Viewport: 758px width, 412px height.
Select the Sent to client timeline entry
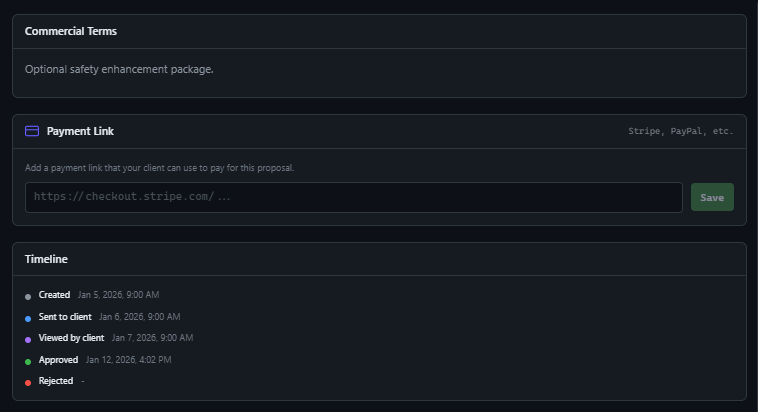(x=65, y=317)
